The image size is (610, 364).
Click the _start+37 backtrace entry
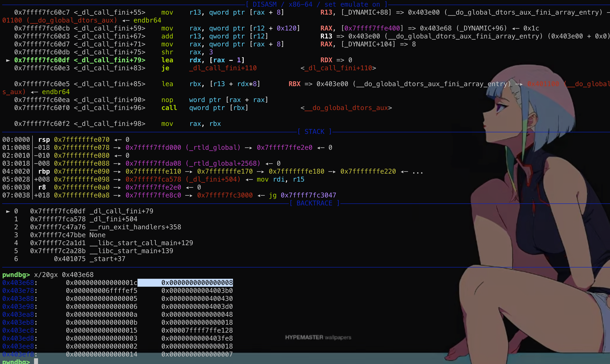pos(107,259)
